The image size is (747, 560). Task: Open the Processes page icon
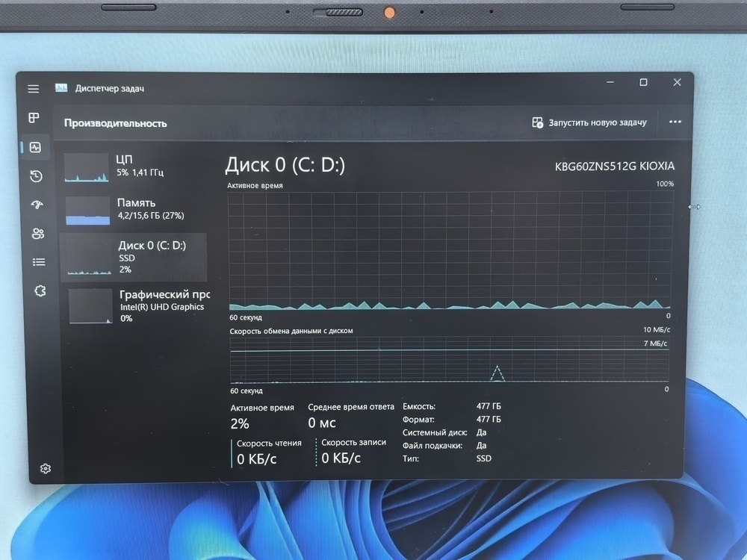pyautogui.click(x=34, y=118)
